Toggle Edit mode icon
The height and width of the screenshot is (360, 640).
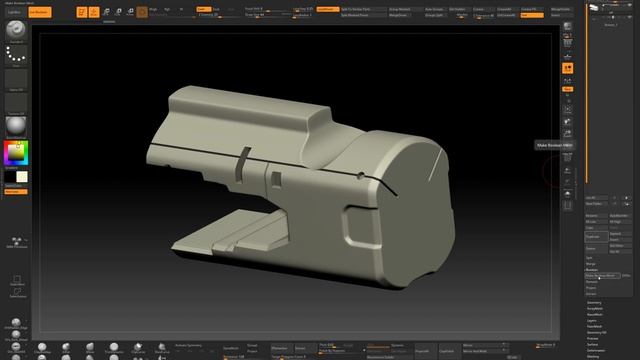click(82, 12)
